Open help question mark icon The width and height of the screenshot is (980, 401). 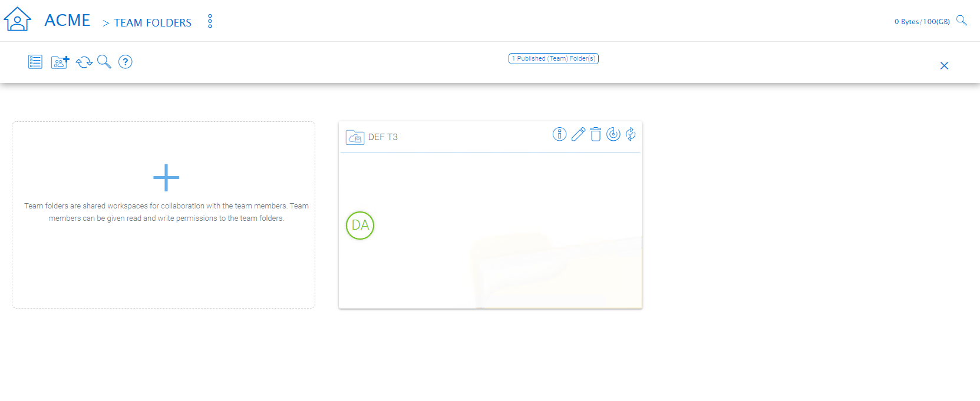click(126, 62)
